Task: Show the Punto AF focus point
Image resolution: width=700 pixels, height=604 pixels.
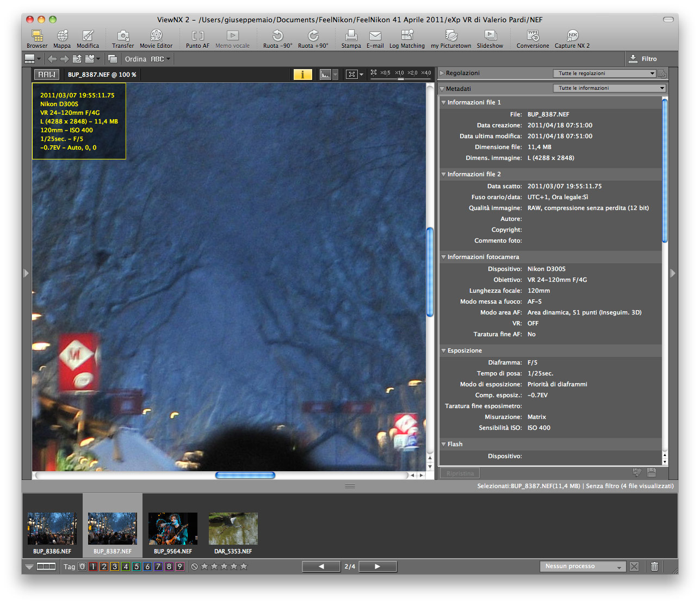Action: click(197, 39)
